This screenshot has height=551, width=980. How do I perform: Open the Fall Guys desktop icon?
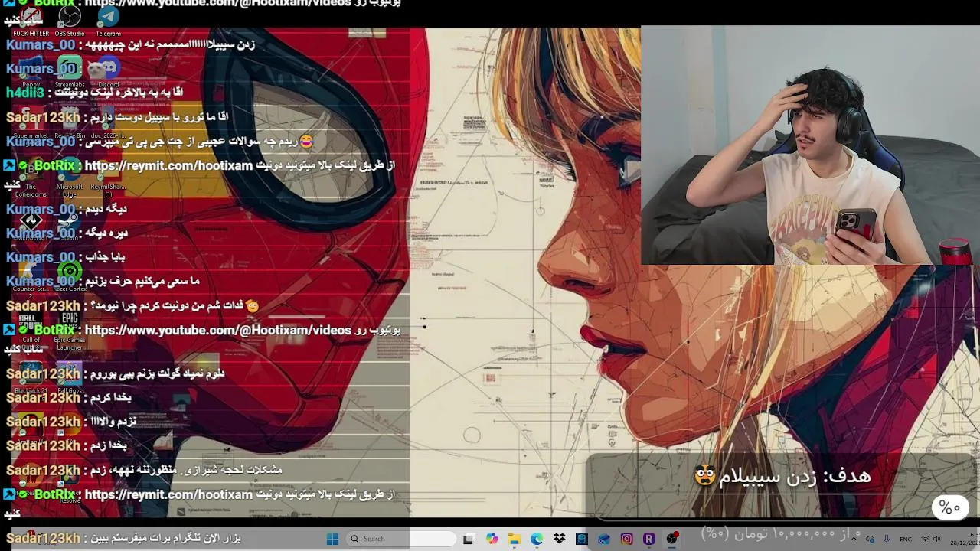click(70, 377)
